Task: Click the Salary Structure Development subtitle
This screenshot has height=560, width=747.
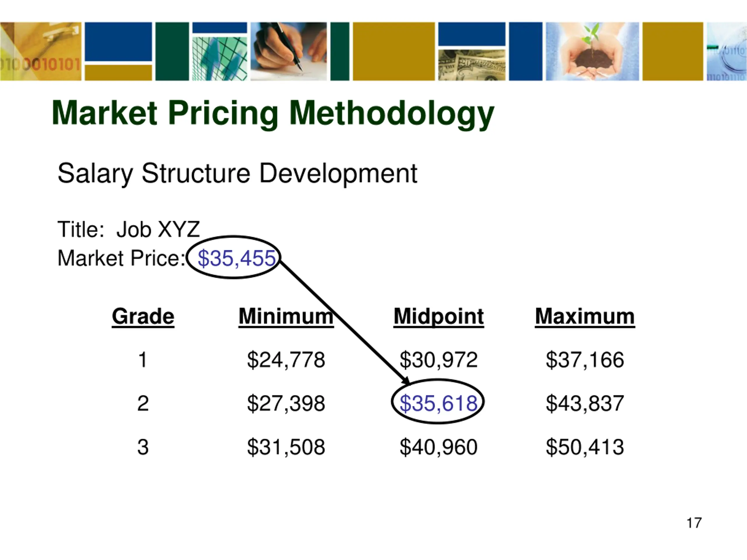Action: [238, 174]
